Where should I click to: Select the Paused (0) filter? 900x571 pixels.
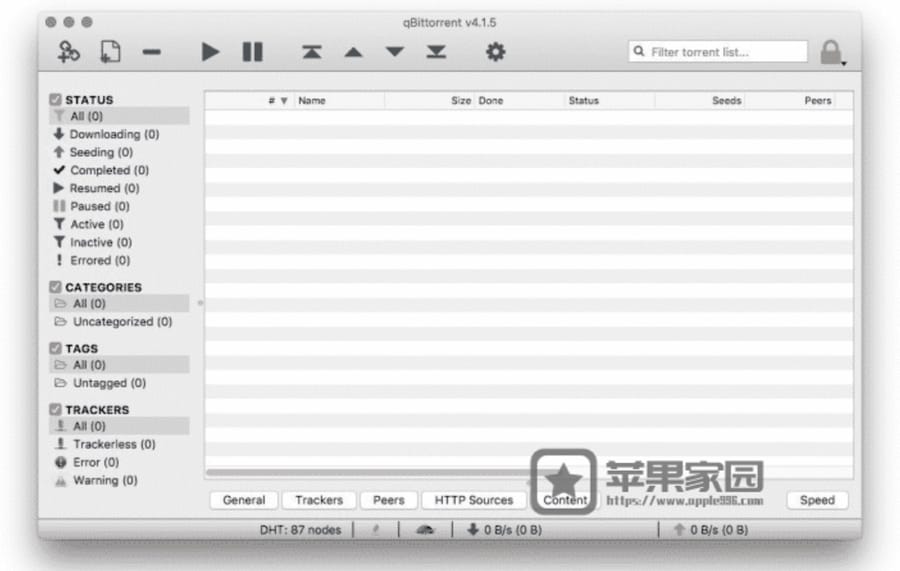coord(119,206)
